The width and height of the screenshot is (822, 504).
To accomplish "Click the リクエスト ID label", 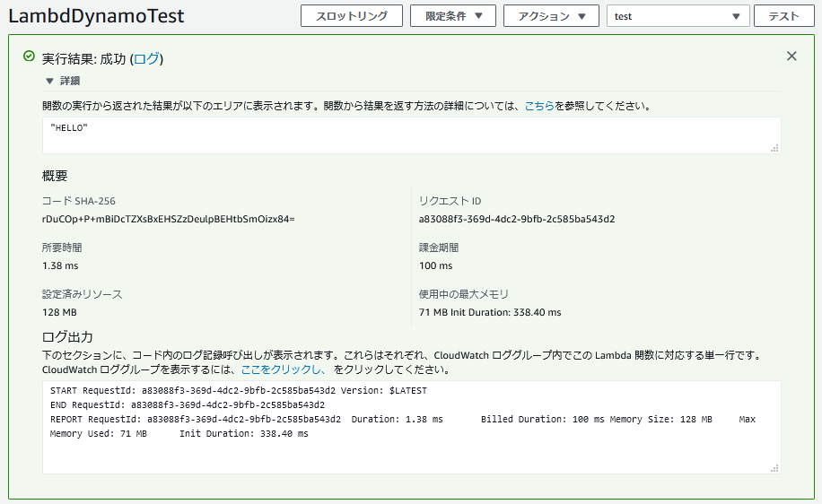I will (x=450, y=201).
